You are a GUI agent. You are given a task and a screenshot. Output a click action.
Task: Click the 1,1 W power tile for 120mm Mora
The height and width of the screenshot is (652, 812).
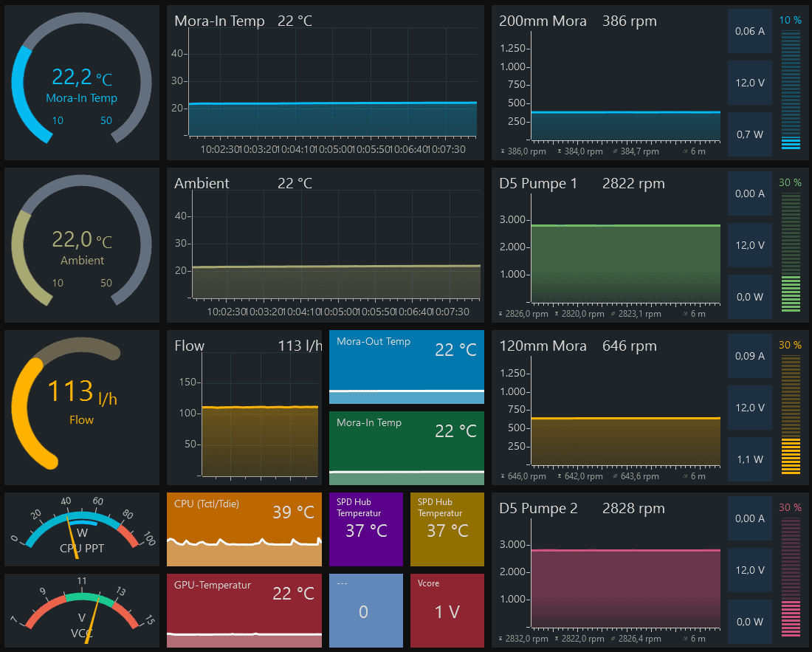pyautogui.click(x=750, y=459)
